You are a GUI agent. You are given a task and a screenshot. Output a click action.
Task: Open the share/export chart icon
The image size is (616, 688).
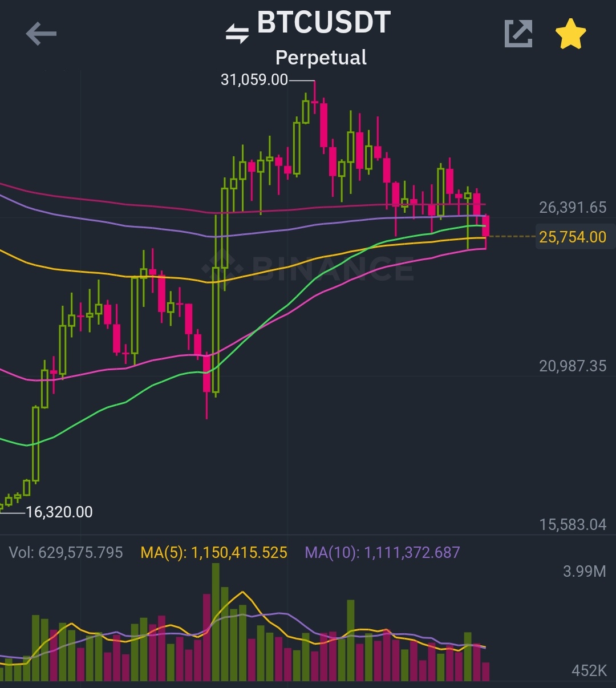(518, 34)
